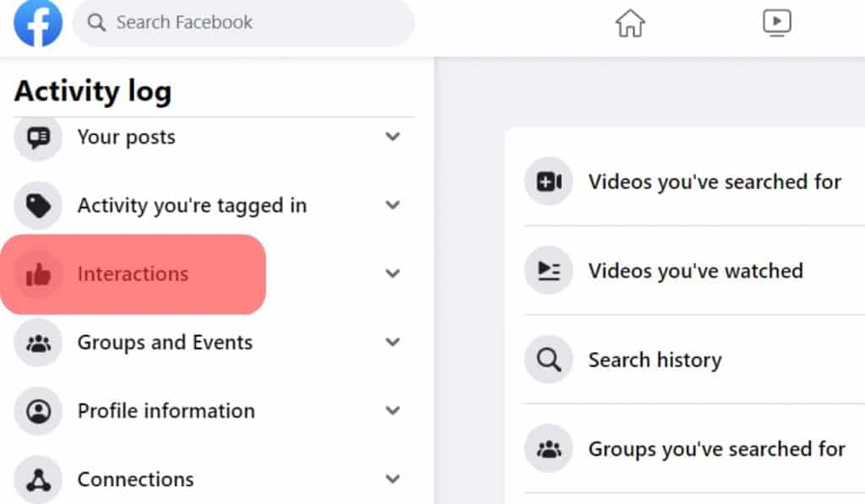Select the magnifying glass next to Search history
Screen dimensions: 865x504
coord(548,360)
